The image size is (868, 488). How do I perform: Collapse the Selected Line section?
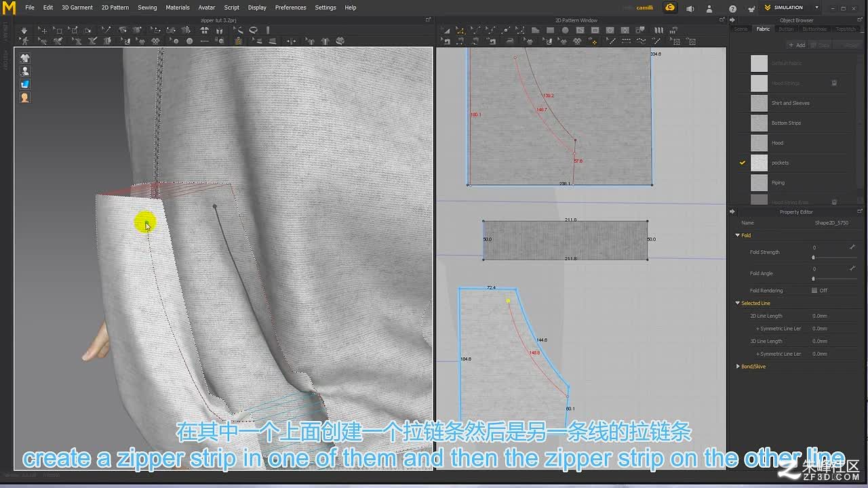[x=738, y=303]
